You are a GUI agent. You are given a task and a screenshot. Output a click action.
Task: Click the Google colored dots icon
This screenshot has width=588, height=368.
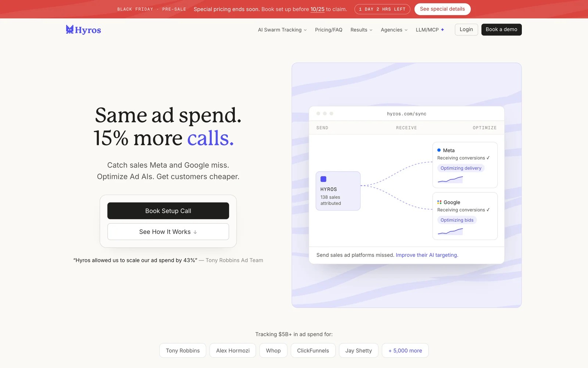click(x=439, y=202)
